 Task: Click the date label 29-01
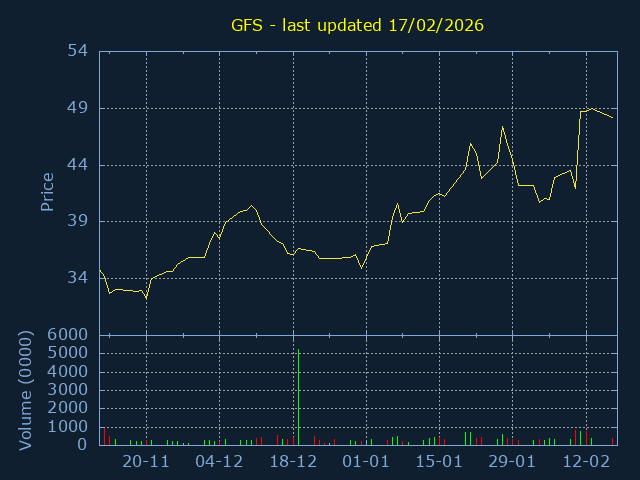click(512, 462)
